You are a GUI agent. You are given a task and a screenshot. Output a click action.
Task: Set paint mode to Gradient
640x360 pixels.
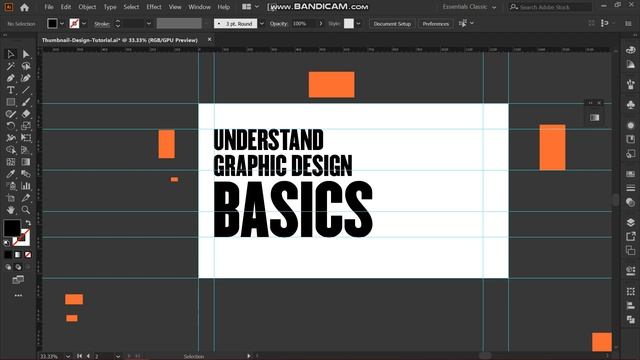18,255
